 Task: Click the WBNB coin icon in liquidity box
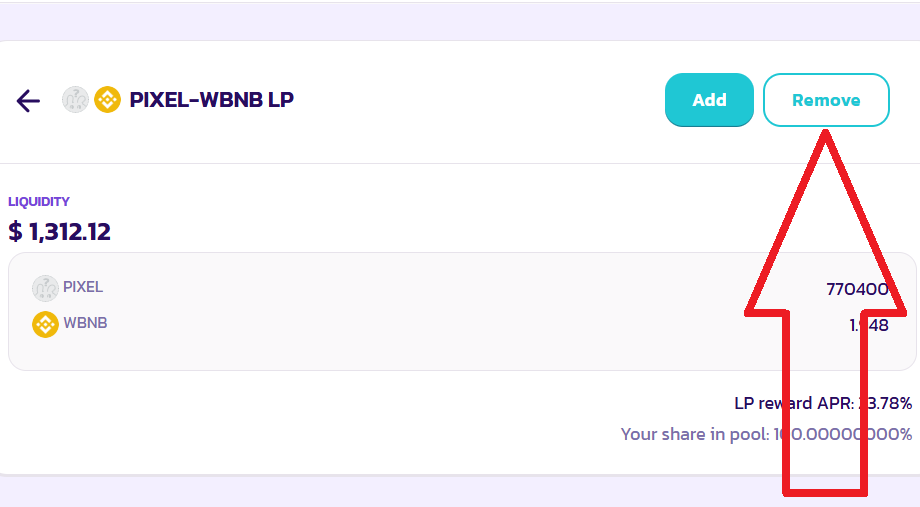click(x=45, y=325)
